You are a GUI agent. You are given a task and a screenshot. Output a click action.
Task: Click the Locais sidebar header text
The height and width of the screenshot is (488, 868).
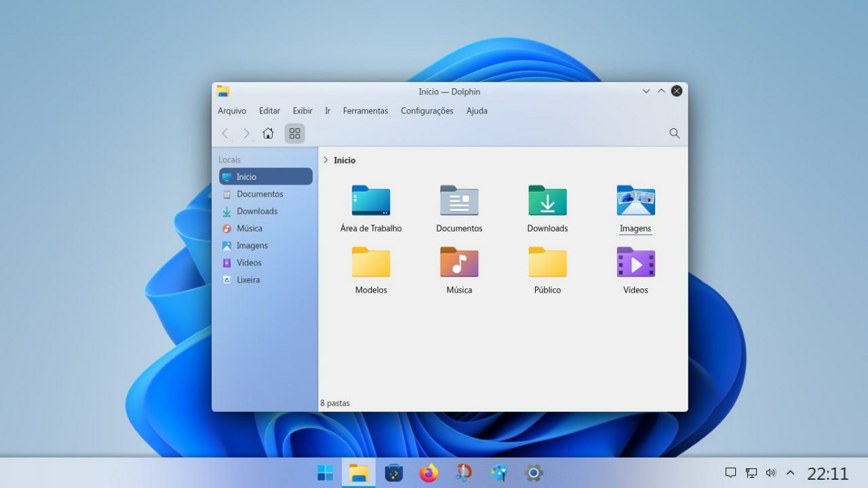tap(229, 160)
